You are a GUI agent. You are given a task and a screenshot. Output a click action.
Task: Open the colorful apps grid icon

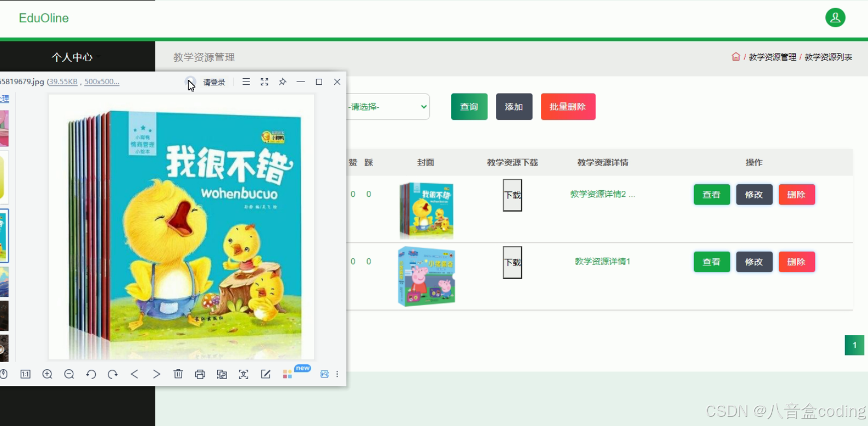click(x=287, y=374)
